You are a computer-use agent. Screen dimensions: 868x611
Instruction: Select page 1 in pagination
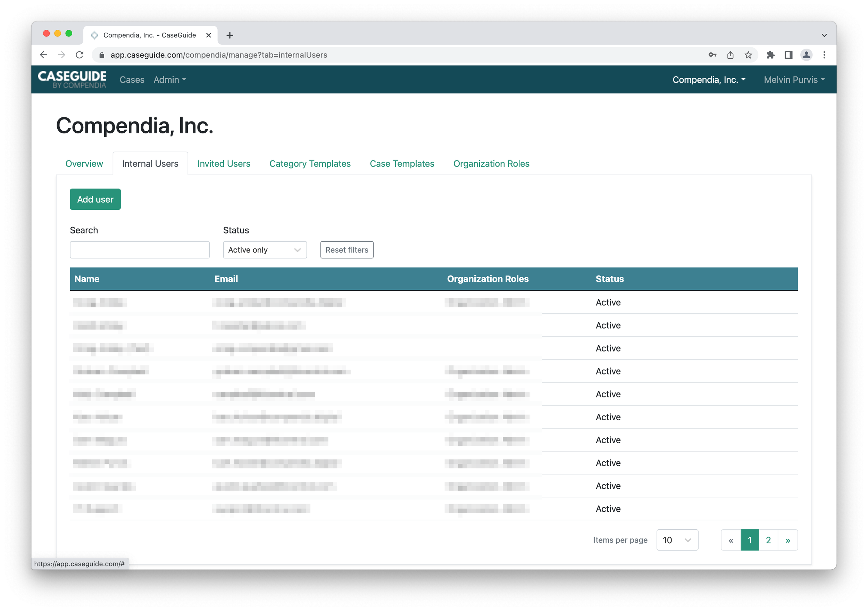coord(750,540)
